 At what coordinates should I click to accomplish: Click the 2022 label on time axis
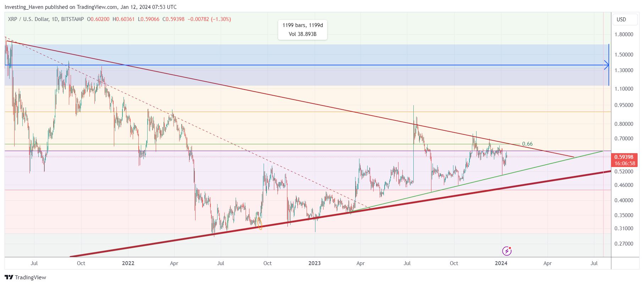coord(128,263)
